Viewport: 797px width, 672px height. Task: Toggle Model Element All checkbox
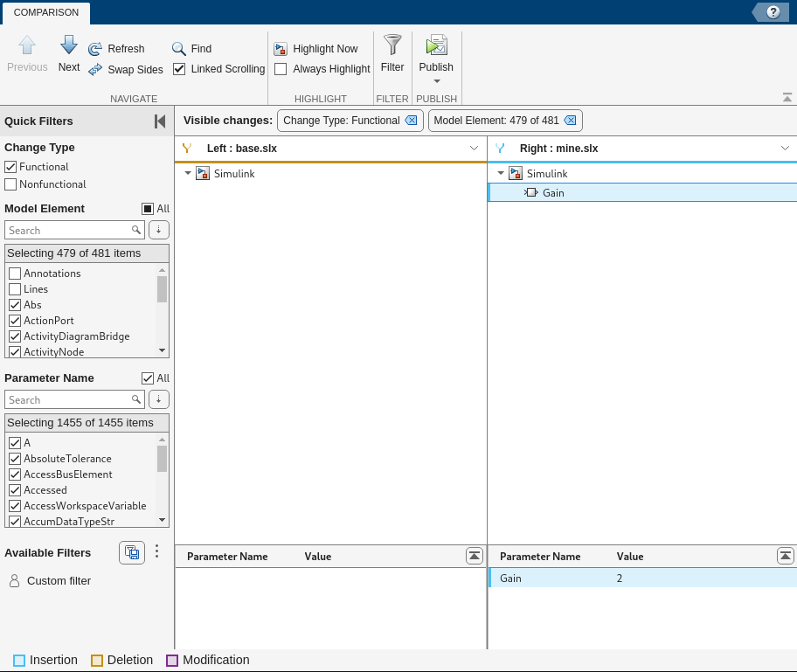tap(148, 208)
